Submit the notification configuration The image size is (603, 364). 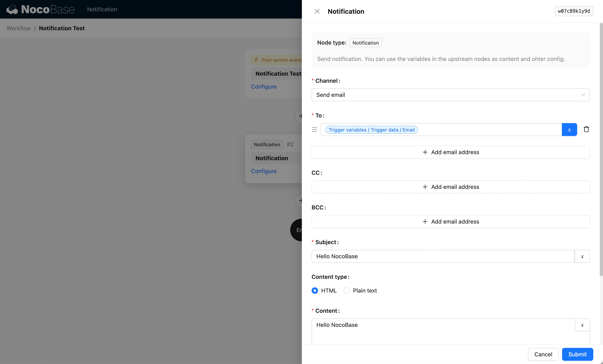(x=577, y=354)
